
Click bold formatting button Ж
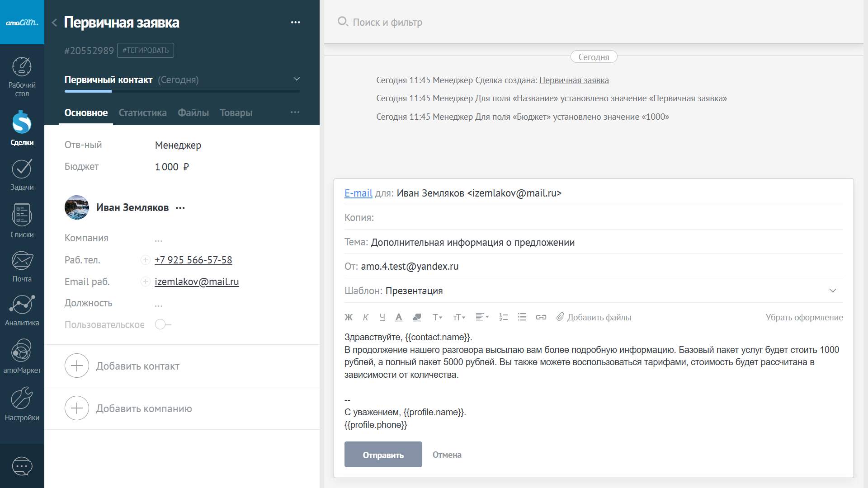(x=349, y=317)
